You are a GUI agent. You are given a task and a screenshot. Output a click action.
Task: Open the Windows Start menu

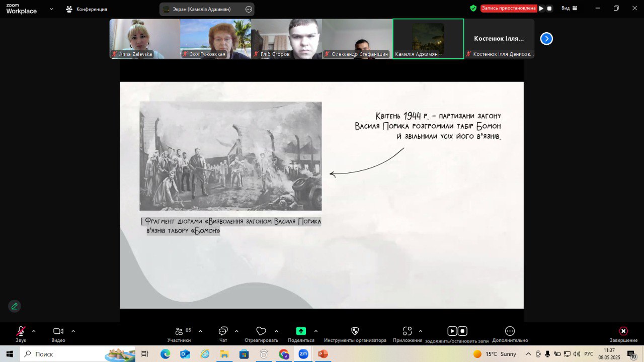10,354
